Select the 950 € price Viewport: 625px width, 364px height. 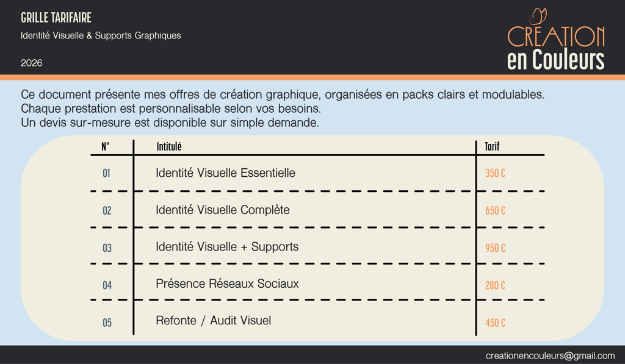coord(495,248)
